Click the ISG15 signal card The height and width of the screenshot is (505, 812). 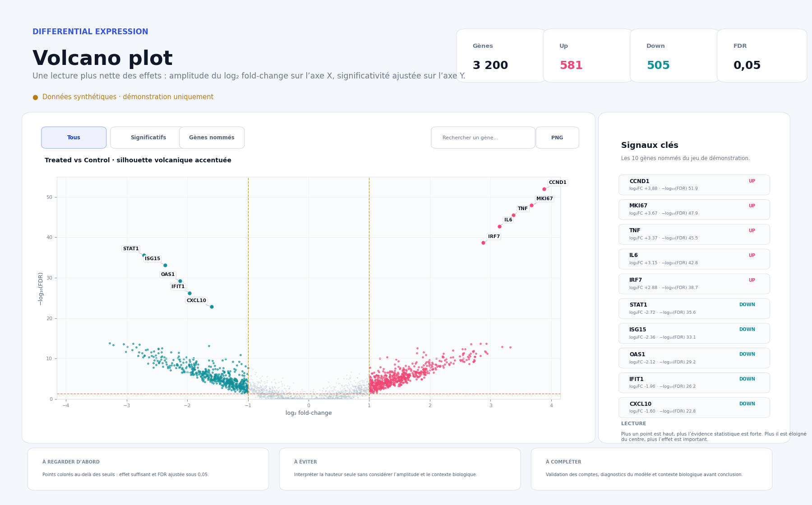[694, 333]
